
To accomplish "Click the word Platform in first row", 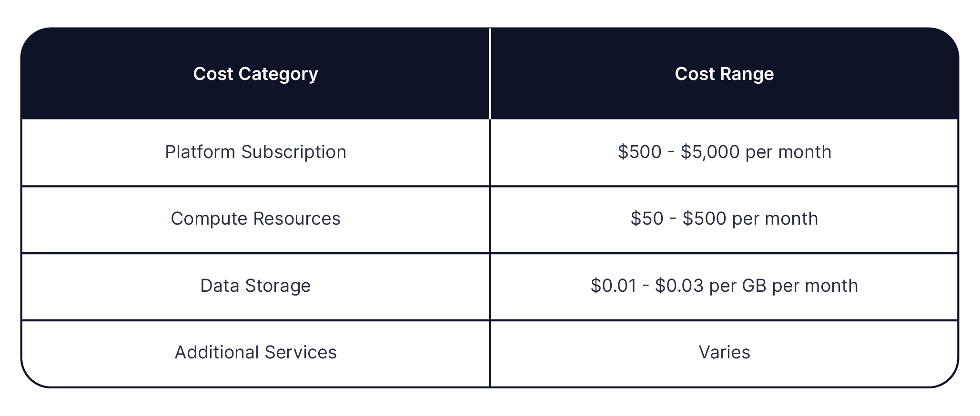I will [x=200, y=152].
